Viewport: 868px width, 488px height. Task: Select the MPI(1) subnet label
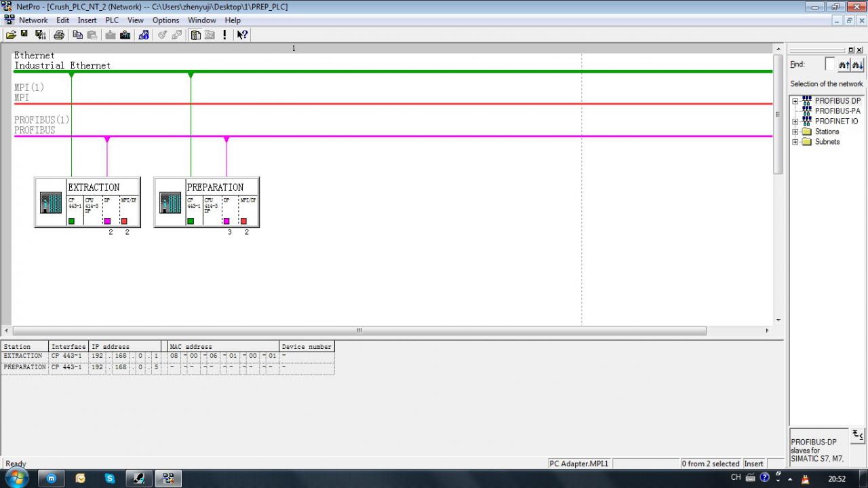tap(29, 88)
